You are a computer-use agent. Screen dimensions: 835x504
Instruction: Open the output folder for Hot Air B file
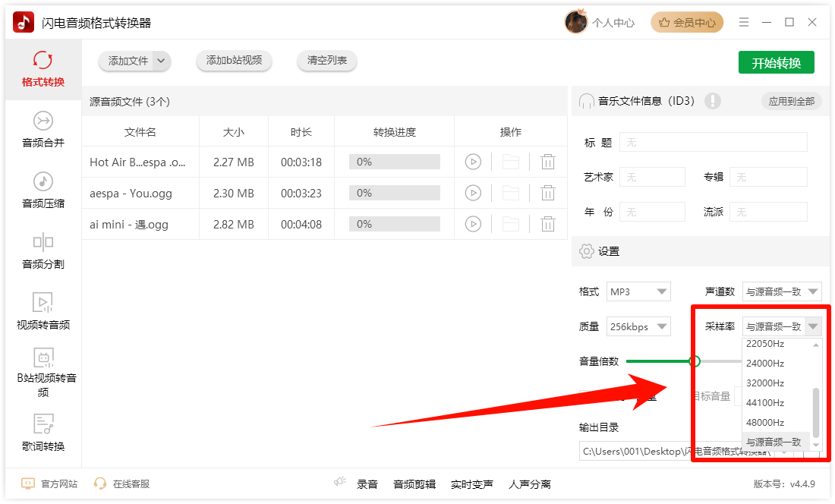pos(511,161)
